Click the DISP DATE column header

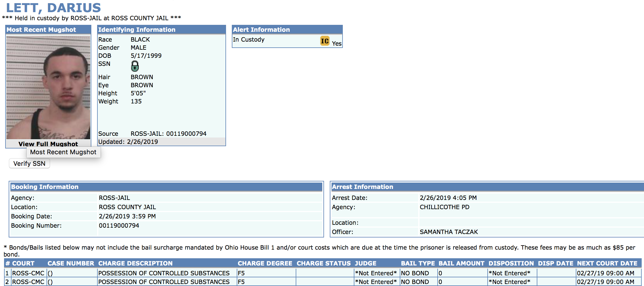point(555,263)
